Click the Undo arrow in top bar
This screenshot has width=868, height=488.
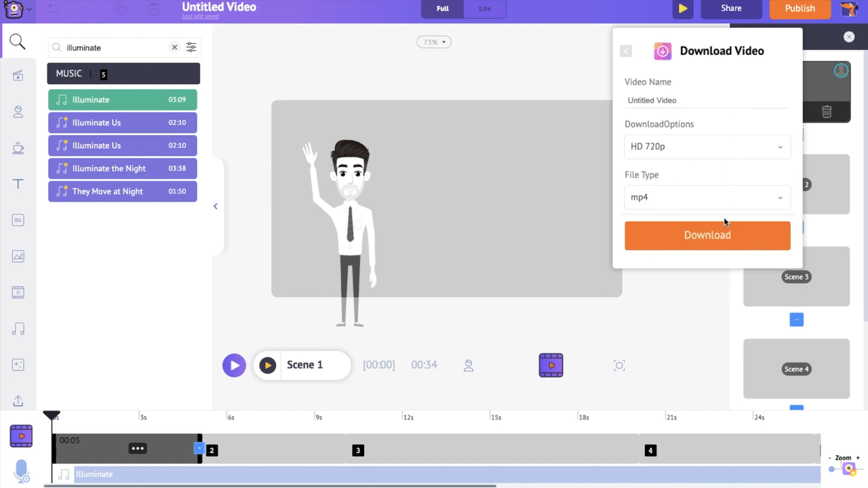(x=52, y=9)
